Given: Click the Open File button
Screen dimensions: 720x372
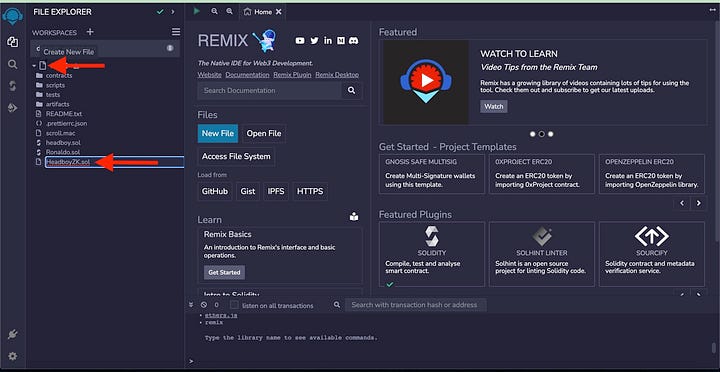Looking at the screenshot, I should [264, 134].
